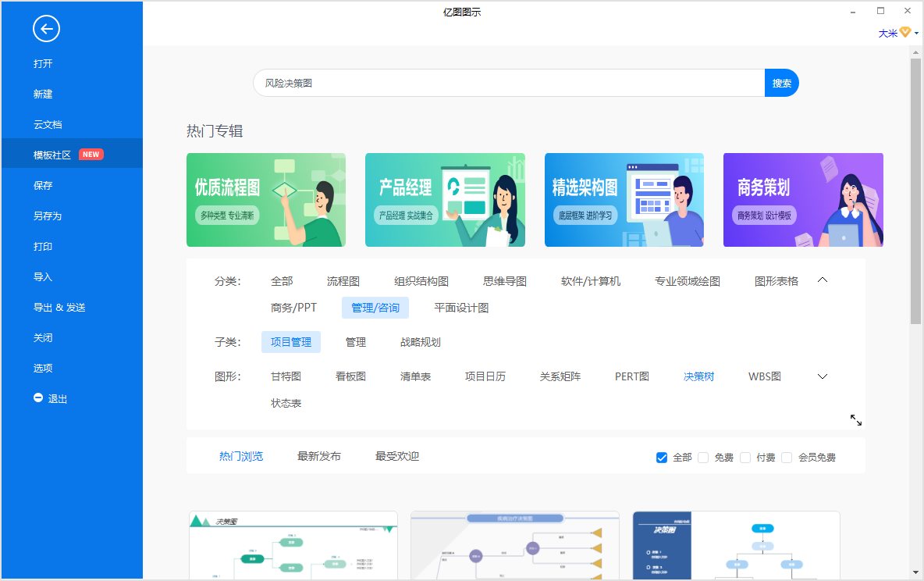Click the NEW badge next to 模板社区
The image size is (924, 581).
[x=91, y=155]
